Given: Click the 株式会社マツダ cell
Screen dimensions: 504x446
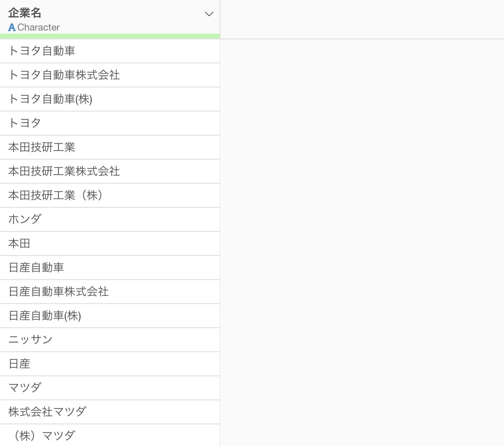Looking at the screenshot, I should tap(47, 412).
